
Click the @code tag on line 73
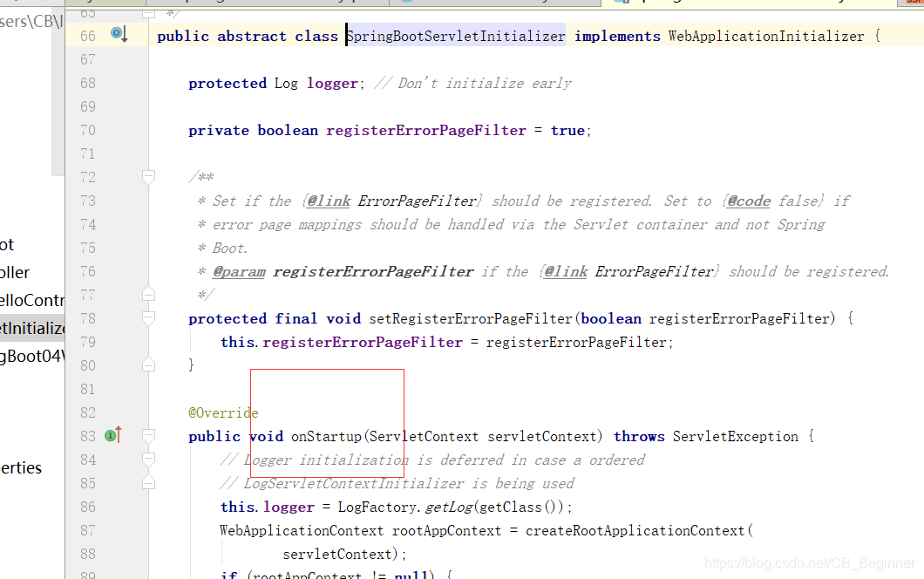(749, 201)
